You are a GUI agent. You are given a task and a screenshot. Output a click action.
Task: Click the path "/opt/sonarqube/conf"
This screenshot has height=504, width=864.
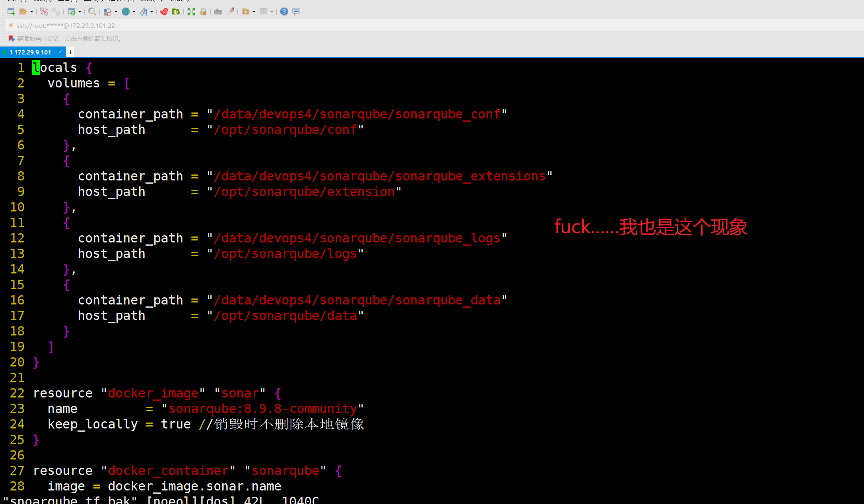pos(285,130)
